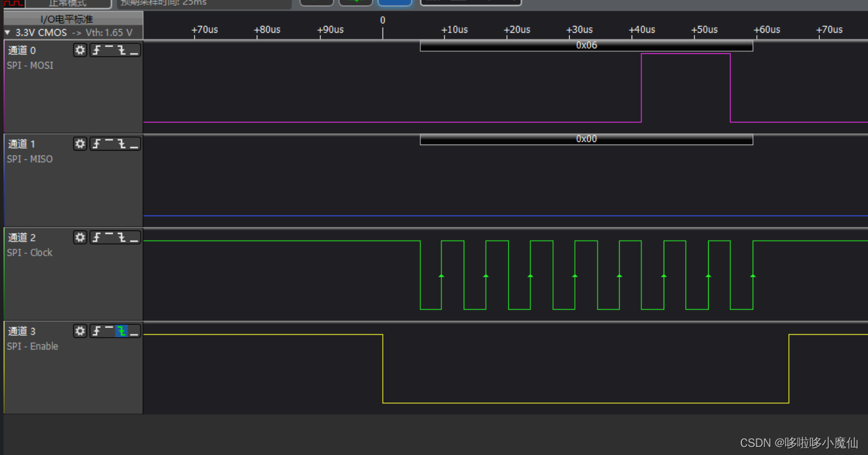Click the +60us mark on time ruler
This screenshot has height=455, width=868.
tap(767, 30)
